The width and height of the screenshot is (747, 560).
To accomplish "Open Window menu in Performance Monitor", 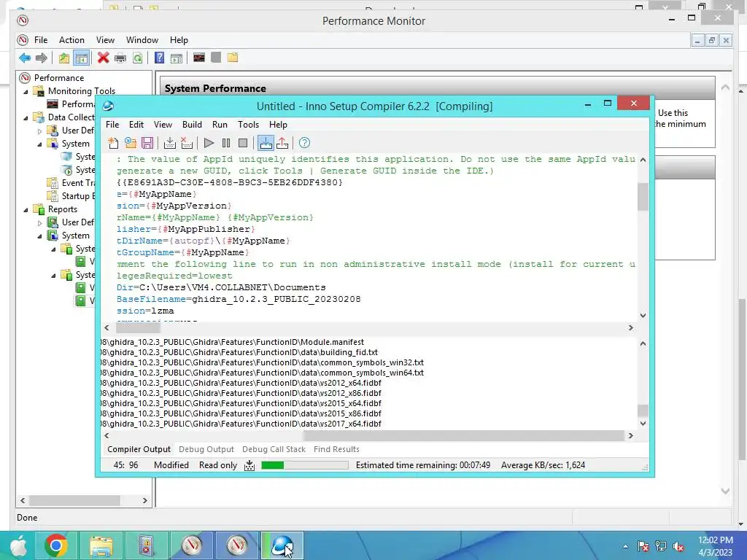I will pos(142,40).
